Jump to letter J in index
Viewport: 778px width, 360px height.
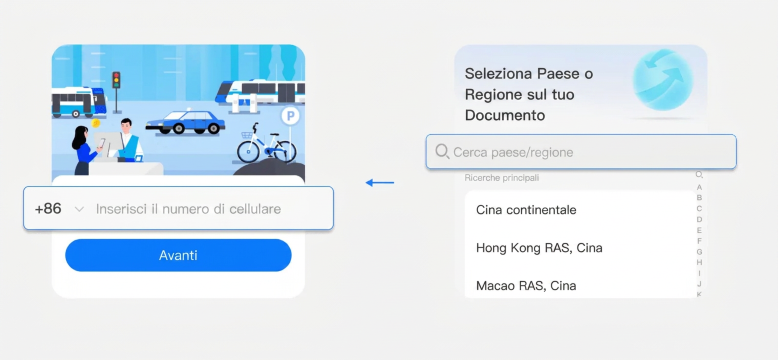[x=699, y=284]
